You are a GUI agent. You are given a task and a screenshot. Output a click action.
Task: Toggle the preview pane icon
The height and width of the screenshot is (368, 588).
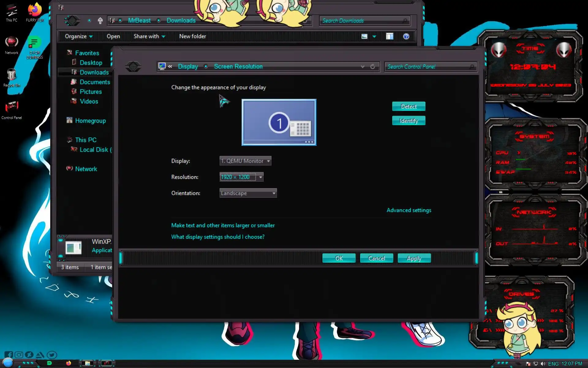[x=390, y=36]
